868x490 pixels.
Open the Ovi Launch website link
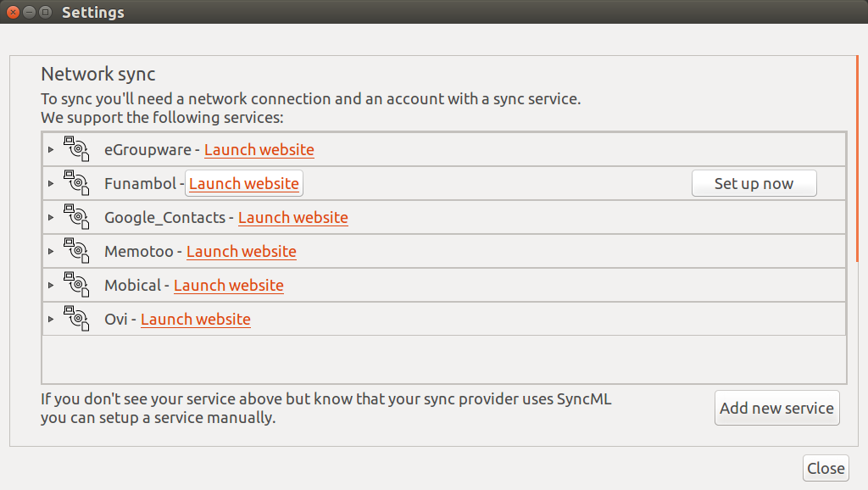pyautogui.click(x=195, y=320)
